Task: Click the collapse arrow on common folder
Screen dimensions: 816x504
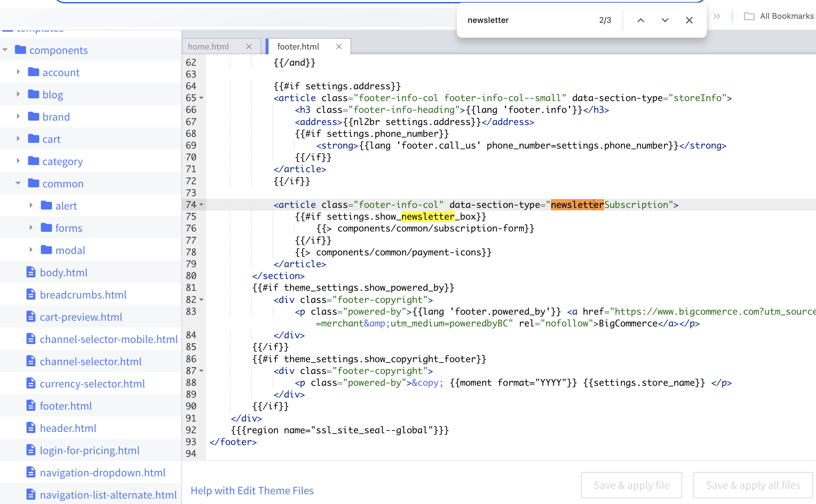Action: [18, 184]
